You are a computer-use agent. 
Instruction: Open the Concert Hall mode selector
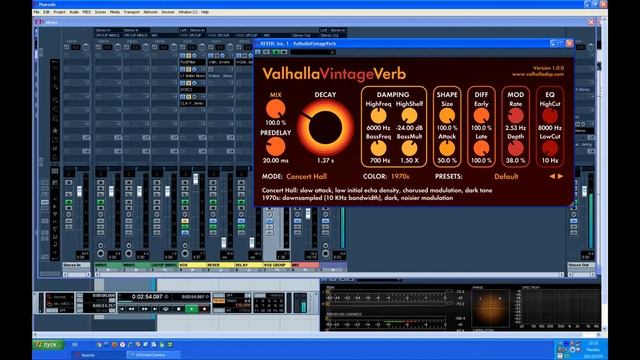click(307, 176)
